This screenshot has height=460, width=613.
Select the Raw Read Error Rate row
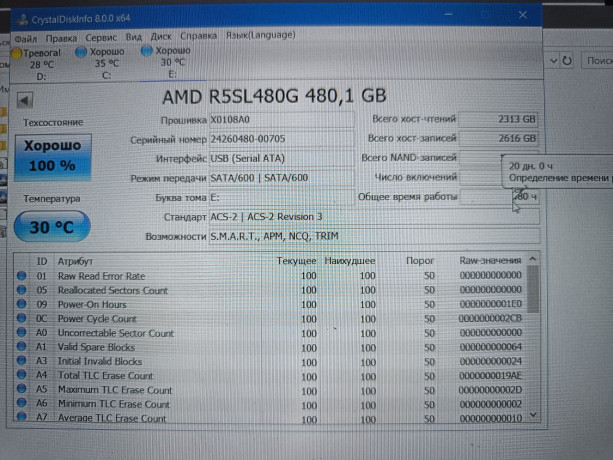(270, 276)
